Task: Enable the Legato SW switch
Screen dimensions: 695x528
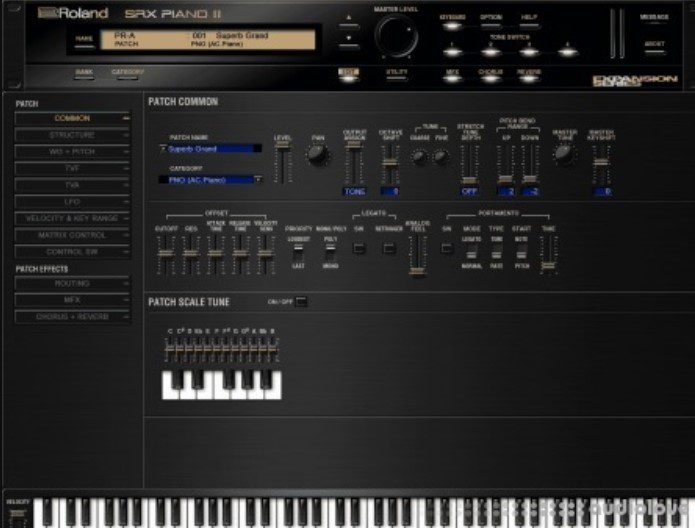Action: 359,248
